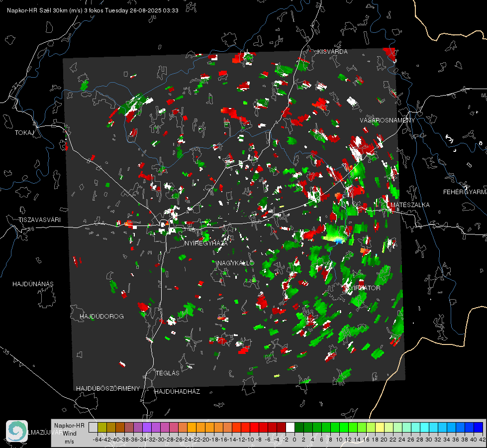Click the HAJDÚNÁNÁS label
The width and height of the screenshot is (487, 448).
[x=33, y=284]
